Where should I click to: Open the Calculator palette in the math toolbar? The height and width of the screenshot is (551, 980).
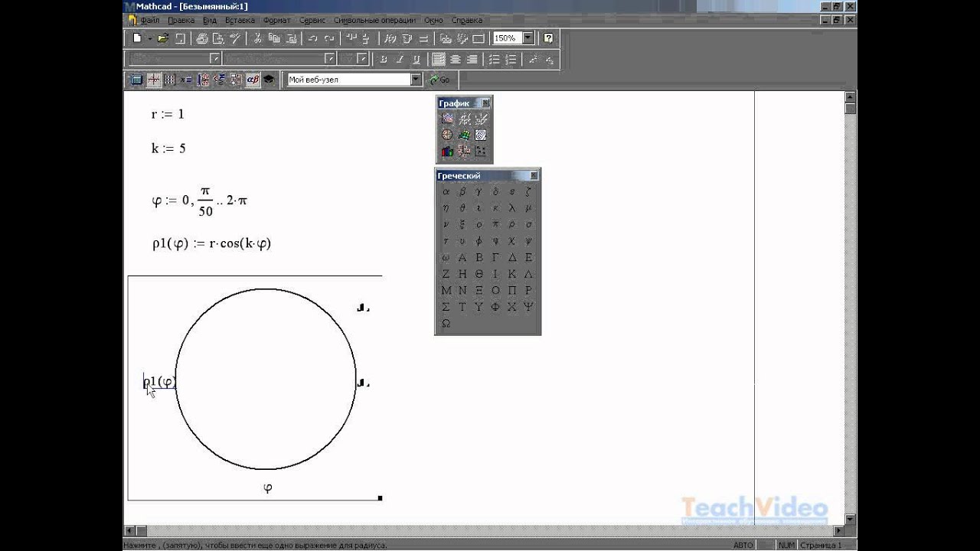[136, 80]
